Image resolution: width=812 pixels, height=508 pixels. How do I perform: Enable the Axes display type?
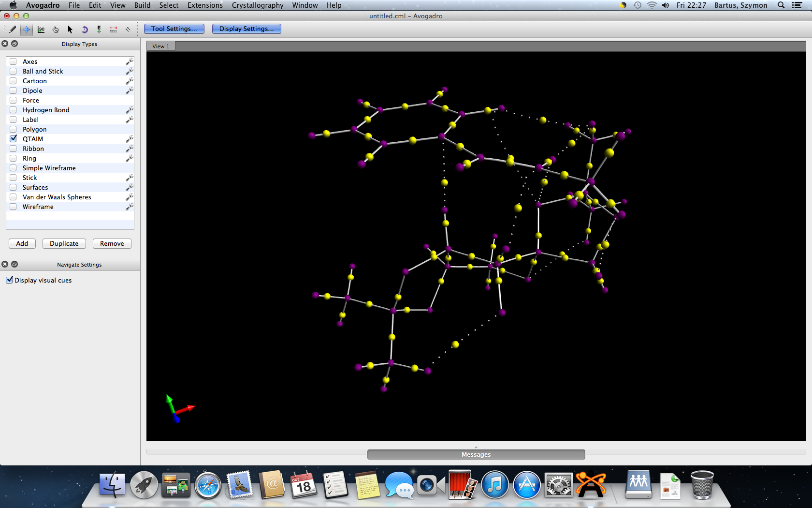[x=13, y=61]
